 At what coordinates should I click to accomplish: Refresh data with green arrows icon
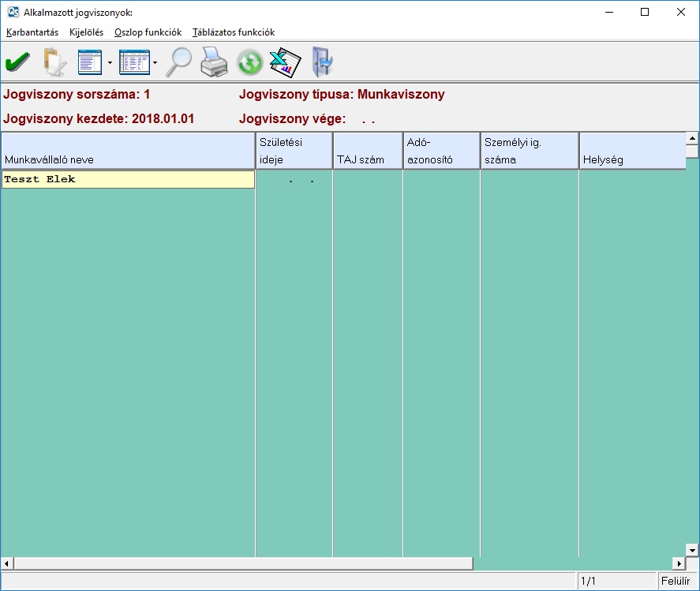[249, 62]
